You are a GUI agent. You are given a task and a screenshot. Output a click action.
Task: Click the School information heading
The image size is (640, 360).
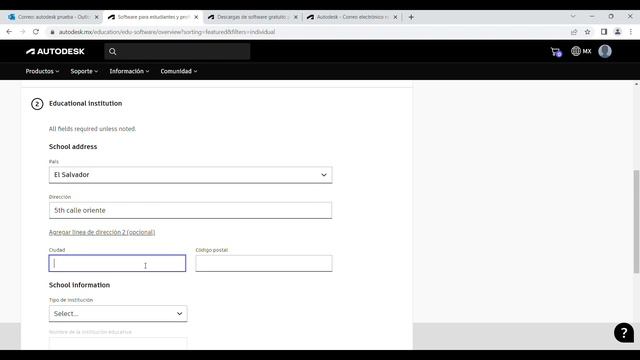(79, 285)
